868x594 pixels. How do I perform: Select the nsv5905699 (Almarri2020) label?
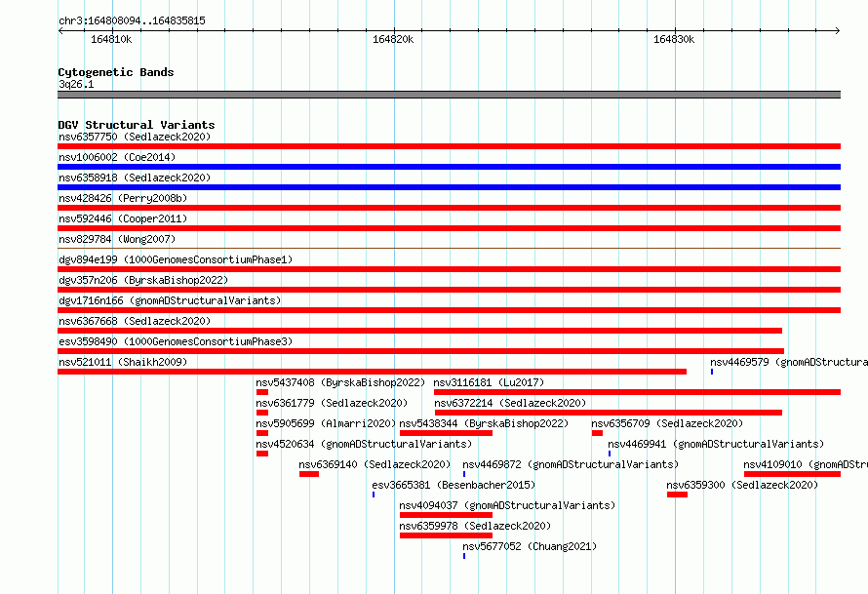[x=326, y=423]
